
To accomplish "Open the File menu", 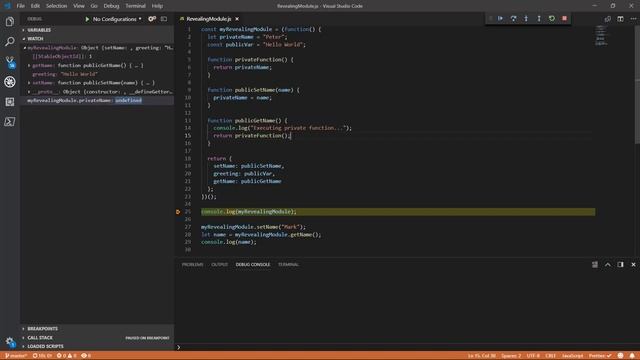I will point(20,6).
